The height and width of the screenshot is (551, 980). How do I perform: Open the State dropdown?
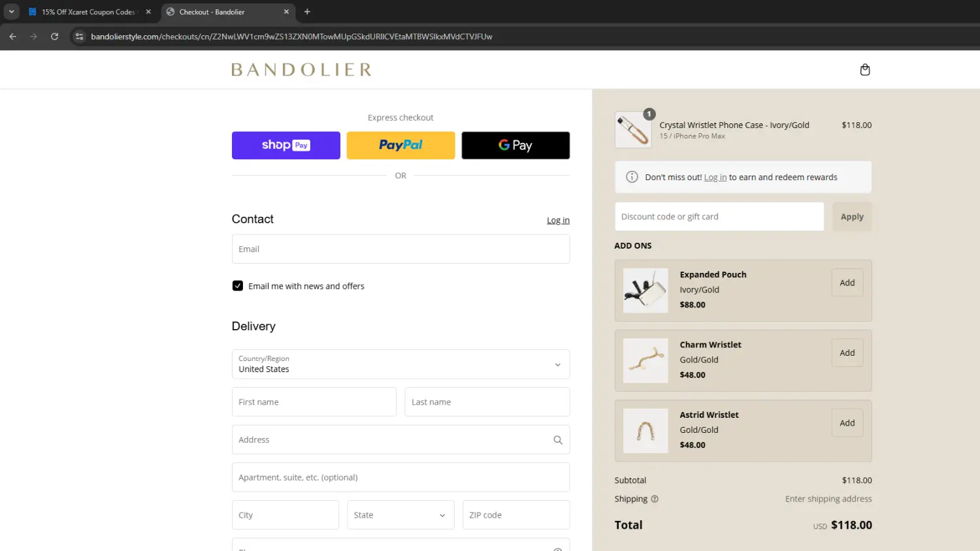[x=400, y=515]
